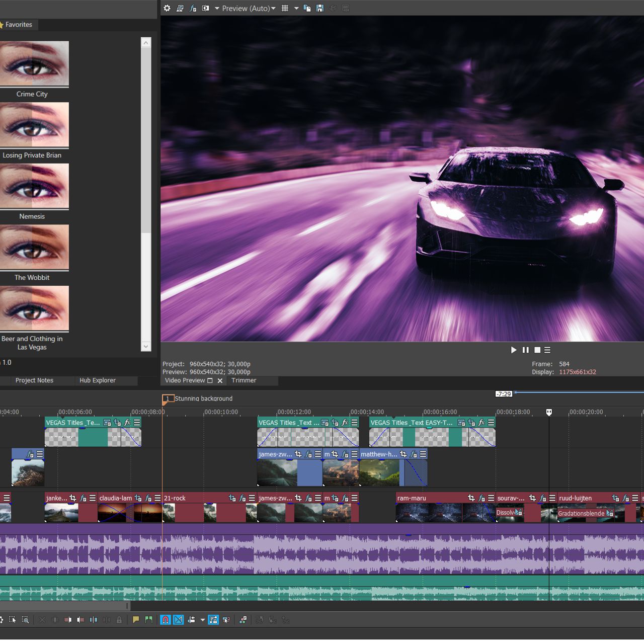Toggle Lock Envelopes to Events
The height and width of the screenshot is (644, 644).
(x=213, y=619)
